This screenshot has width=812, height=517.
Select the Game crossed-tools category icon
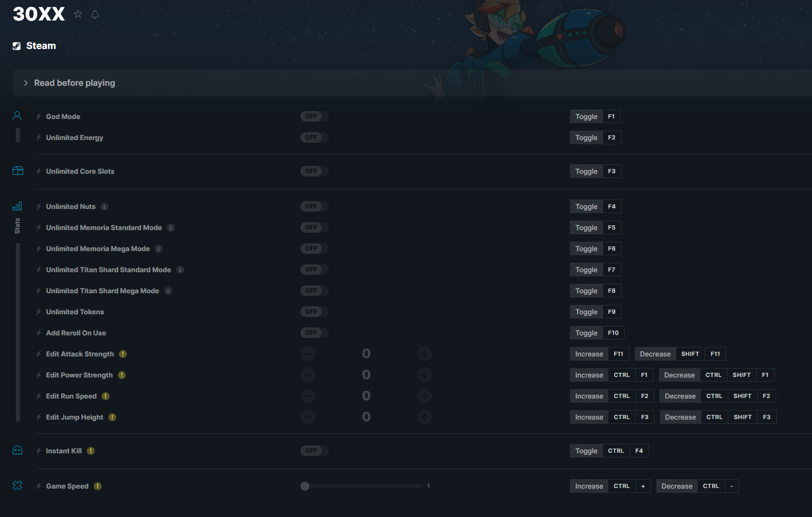17,485
